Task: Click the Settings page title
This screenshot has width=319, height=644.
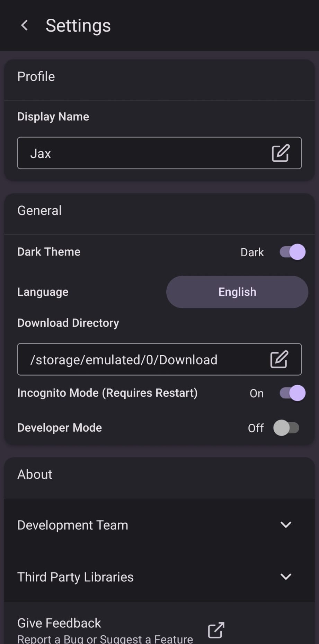Action: click(x=78, y=26)
